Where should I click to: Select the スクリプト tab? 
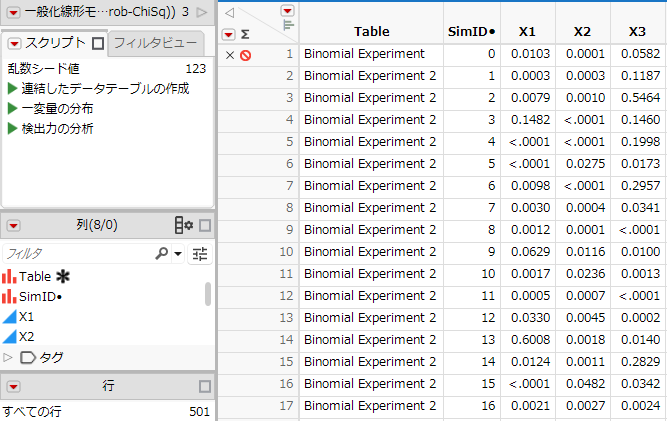point(55,43)
